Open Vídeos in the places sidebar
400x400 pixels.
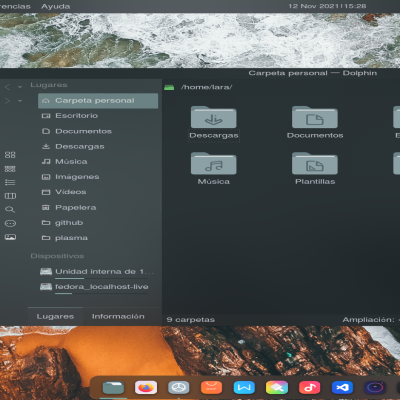98,192
